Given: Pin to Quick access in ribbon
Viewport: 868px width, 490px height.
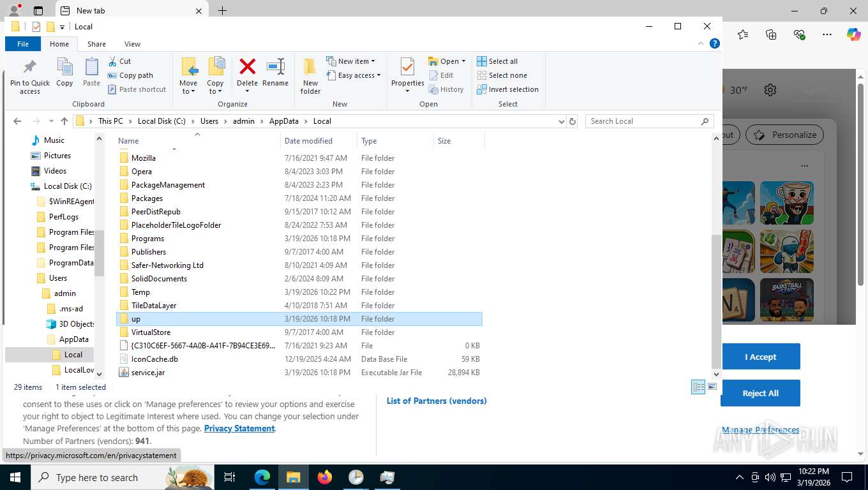Looking at the screenshot, I should 30,76.
